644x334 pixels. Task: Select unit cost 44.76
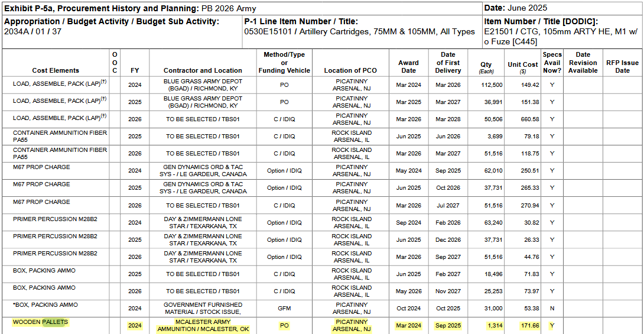point(532,257)
